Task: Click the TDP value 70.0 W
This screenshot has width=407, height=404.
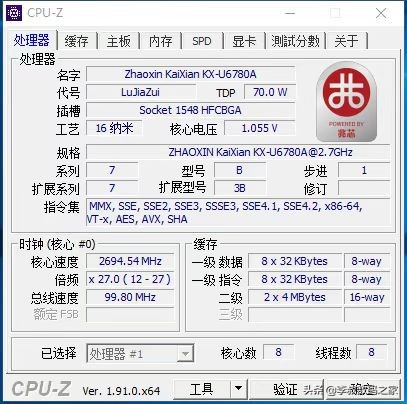Action: [270, 92]
